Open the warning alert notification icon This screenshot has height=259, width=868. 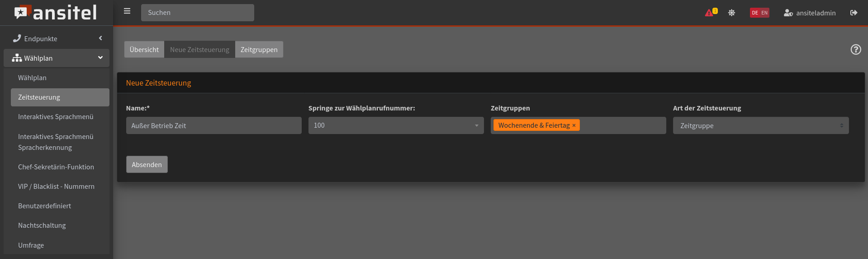pyautogui.click(x=710, y=13)
